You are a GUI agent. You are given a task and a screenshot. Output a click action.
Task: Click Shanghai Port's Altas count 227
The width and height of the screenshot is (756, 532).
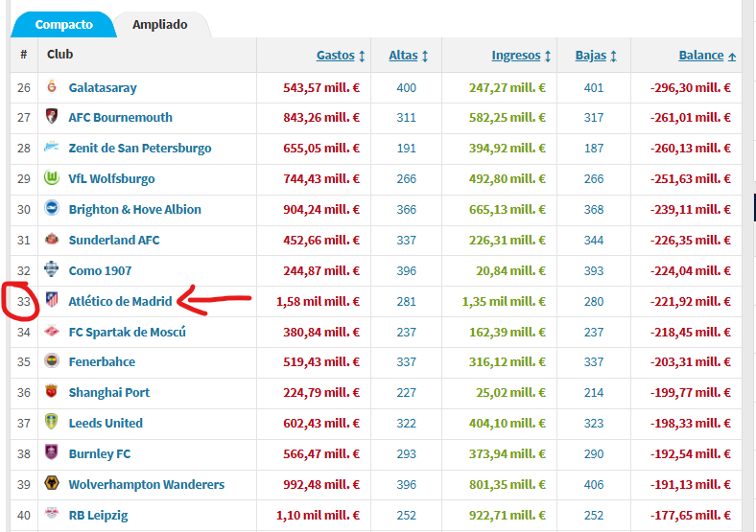pyautogui.click(x=407, y=393)
